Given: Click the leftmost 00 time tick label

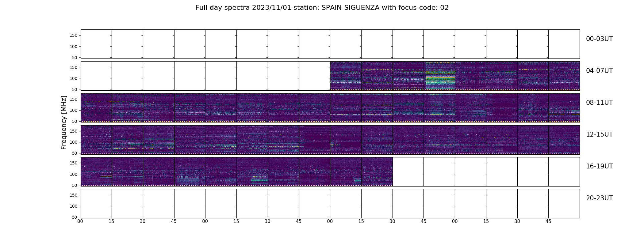Looking at the screenshot, I should tap(80, 221).
